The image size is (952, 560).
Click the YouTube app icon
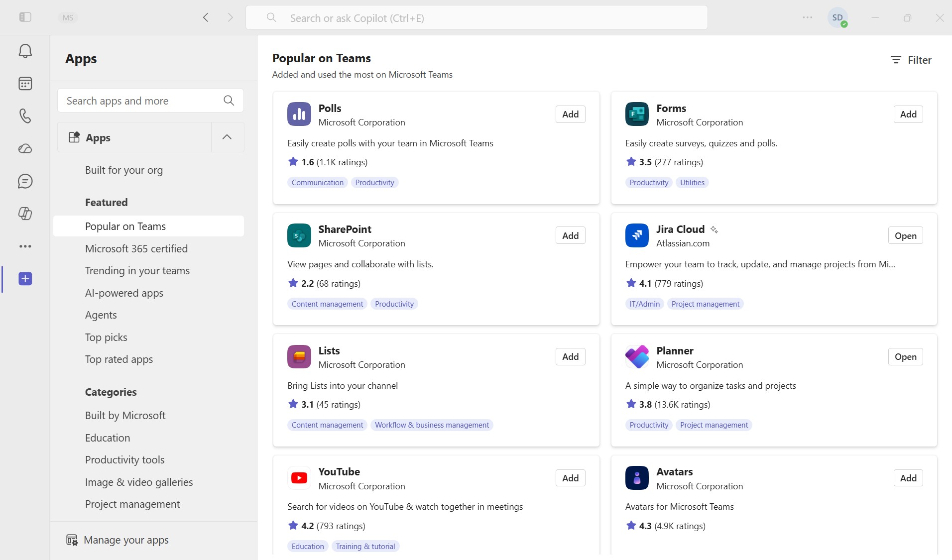pyautogui.click(x=299, y=478)
